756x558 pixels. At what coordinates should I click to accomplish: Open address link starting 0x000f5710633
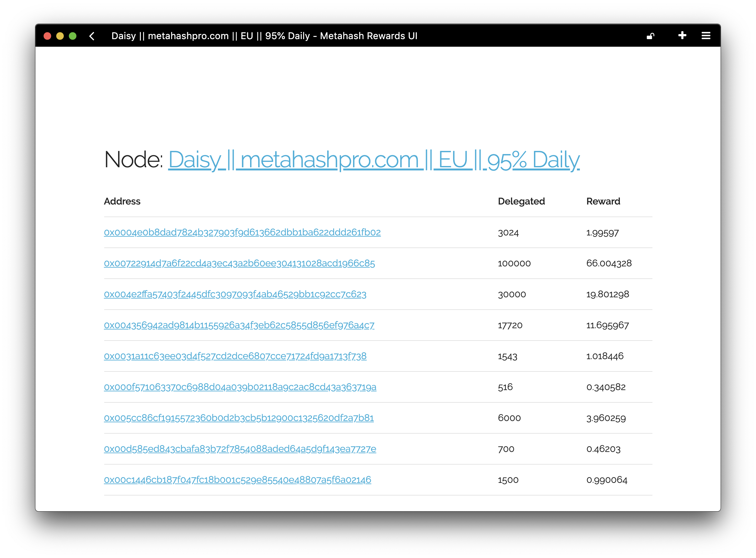240,387
